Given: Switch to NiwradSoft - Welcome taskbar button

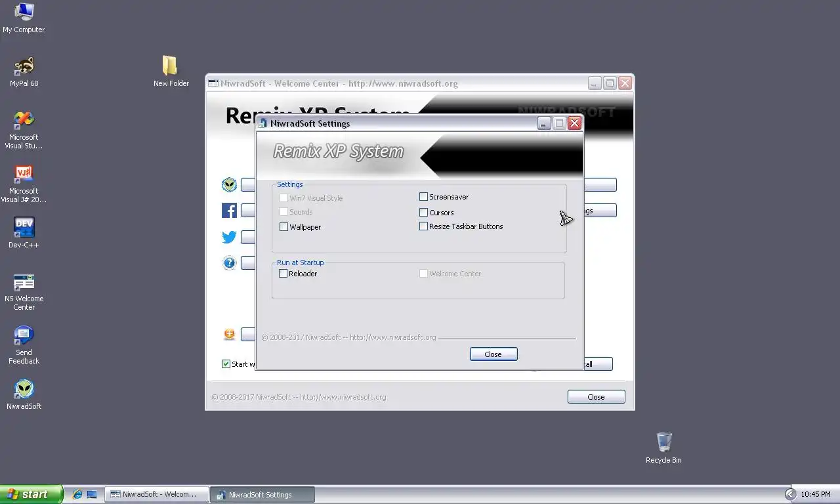Looking at the screenshot, I should [x=157, y=494].
